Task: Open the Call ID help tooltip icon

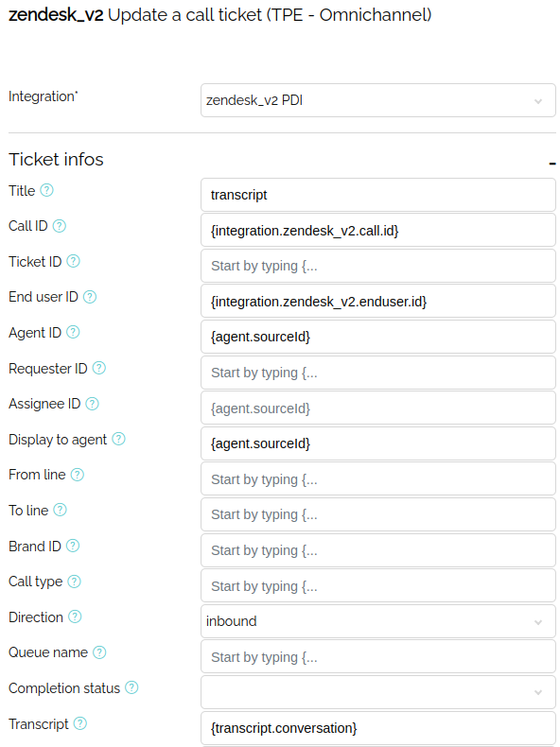Action: tap(59, 226)
